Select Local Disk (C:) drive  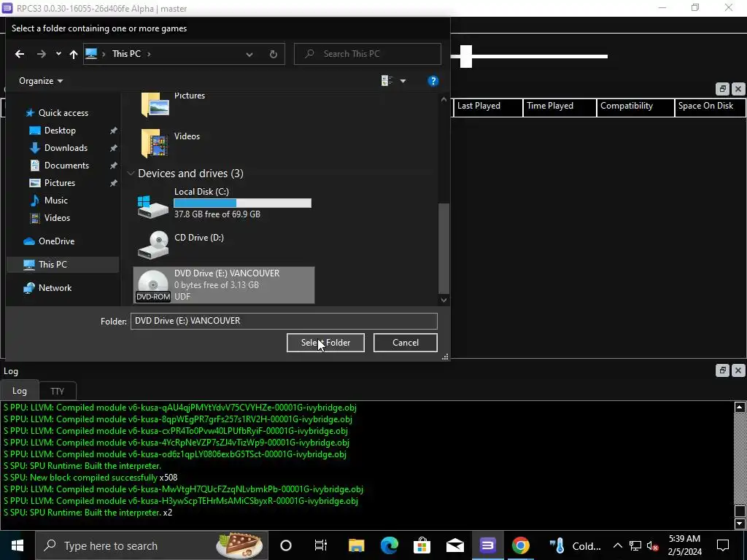(224, 203)
